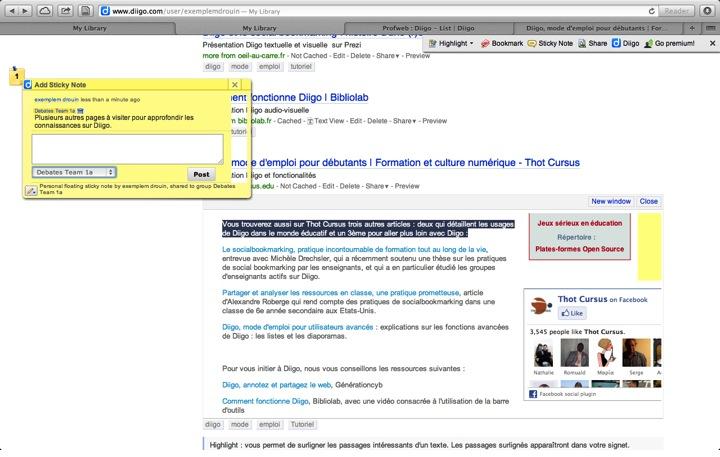This screenshot has width=720, height=457.
Task: Open Diigo, annotez et partagez le web link
Action: tap(276, 385)
